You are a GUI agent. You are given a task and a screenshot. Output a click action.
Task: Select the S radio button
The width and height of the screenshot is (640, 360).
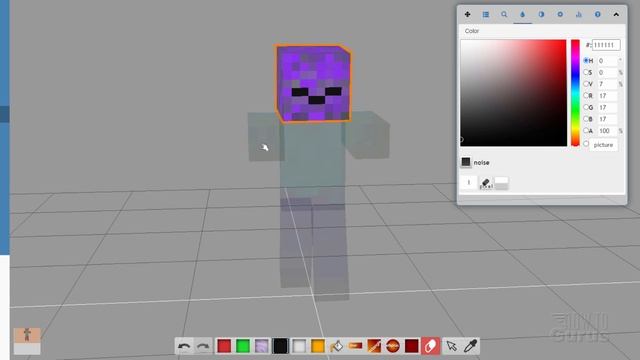tap(586, 72)
